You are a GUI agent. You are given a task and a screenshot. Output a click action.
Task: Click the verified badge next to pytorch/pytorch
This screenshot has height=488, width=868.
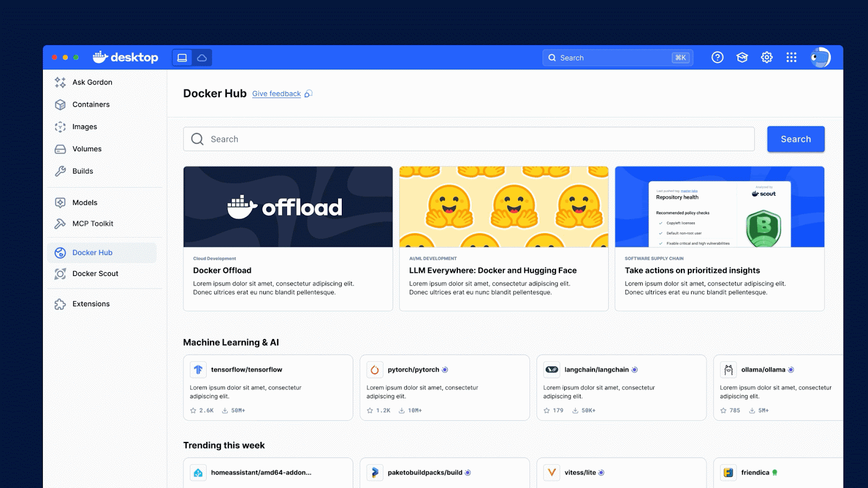tap(445, 370)
